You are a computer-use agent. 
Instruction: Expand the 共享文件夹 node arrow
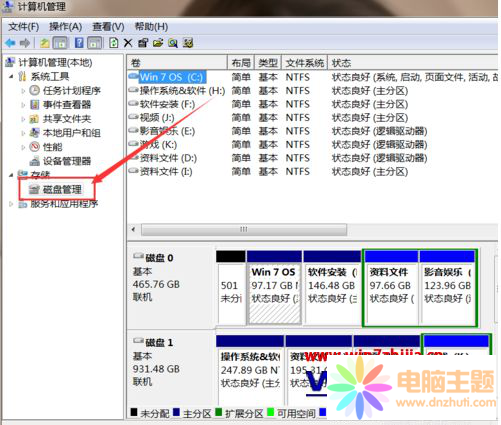23,119
